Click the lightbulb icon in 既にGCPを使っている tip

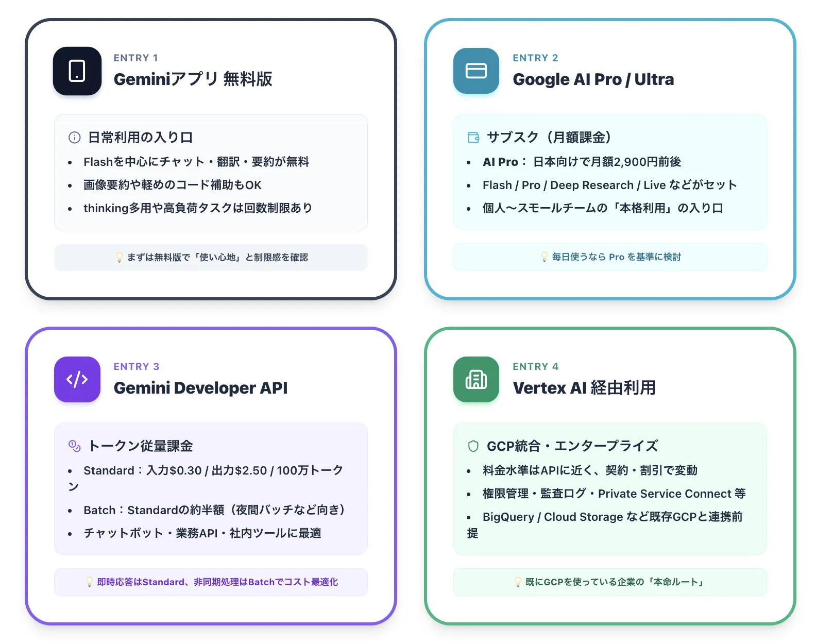tap(518, 582)
